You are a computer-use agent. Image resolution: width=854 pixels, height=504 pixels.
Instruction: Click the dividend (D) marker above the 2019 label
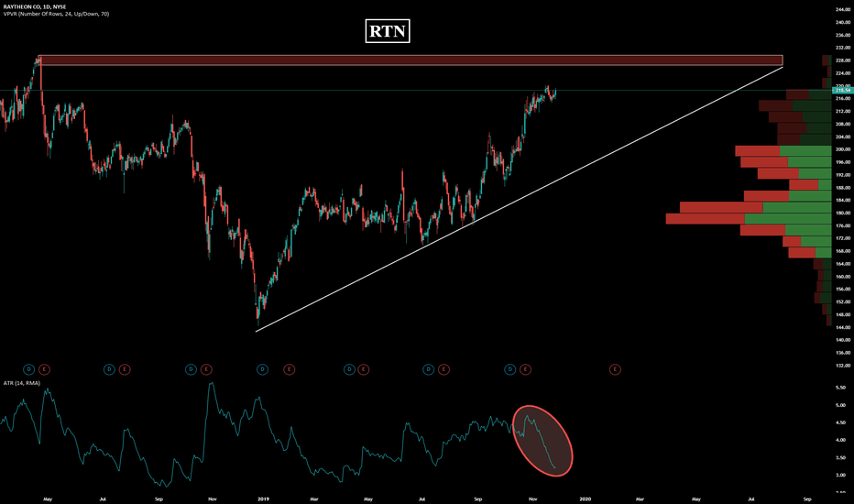point(262,369)
